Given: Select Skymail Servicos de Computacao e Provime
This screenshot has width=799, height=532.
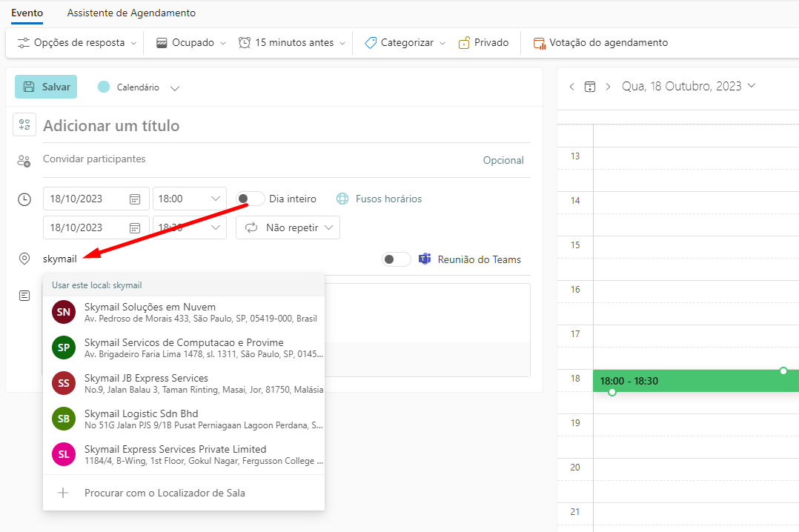Looking at the screenshot, I should pos(184,348).
